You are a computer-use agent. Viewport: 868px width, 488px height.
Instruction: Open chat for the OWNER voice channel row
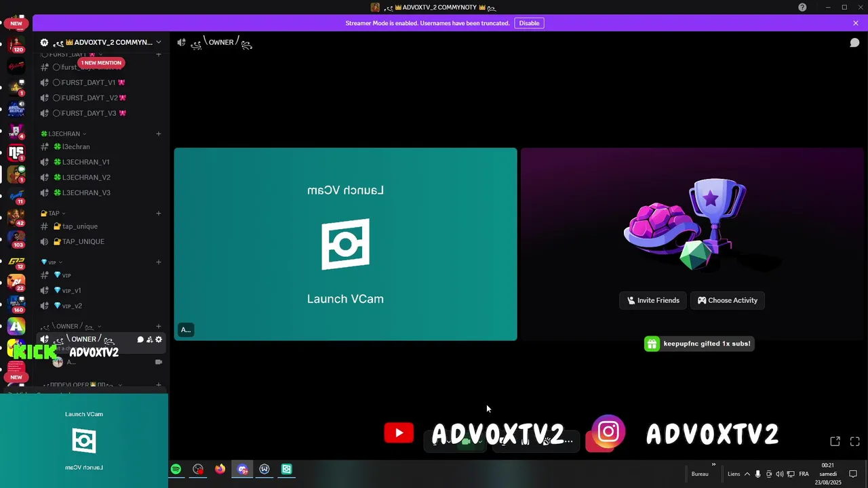140,340
